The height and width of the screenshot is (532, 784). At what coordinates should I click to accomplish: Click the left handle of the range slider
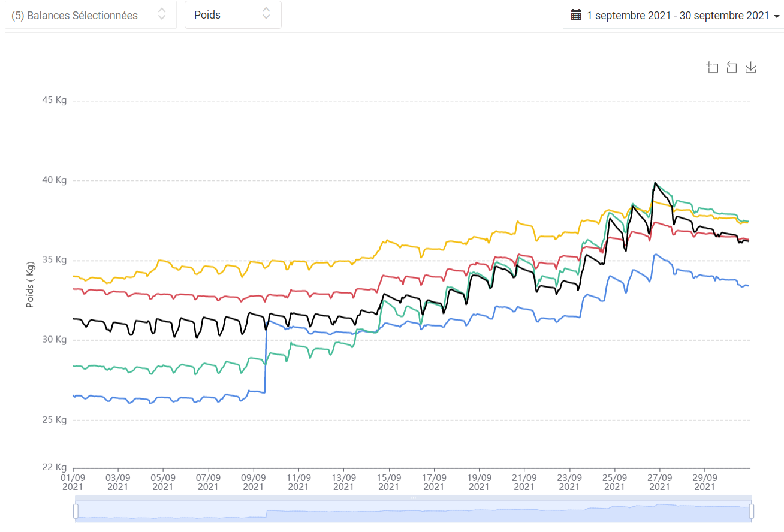click(x=76, y=511)
